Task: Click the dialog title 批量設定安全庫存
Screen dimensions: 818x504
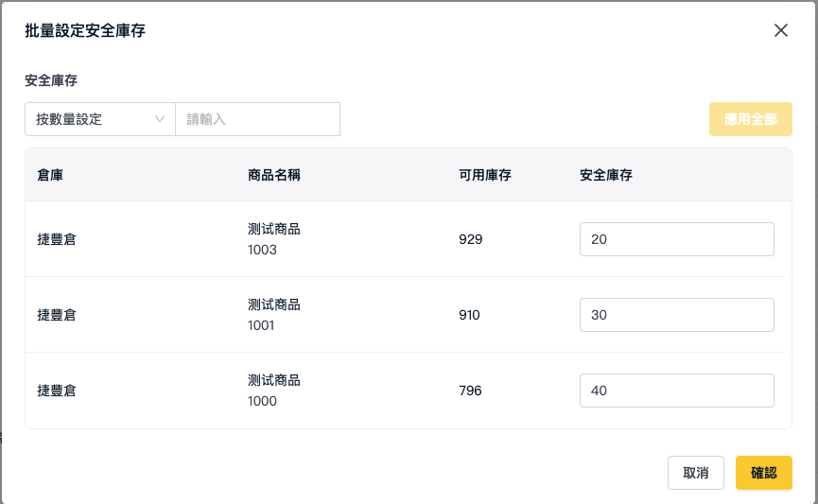Action: 85,31
